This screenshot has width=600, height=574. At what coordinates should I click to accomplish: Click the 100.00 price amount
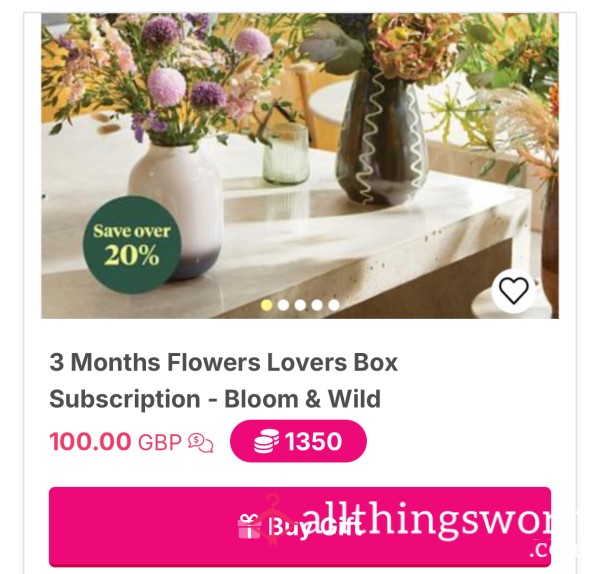[90, 442]
